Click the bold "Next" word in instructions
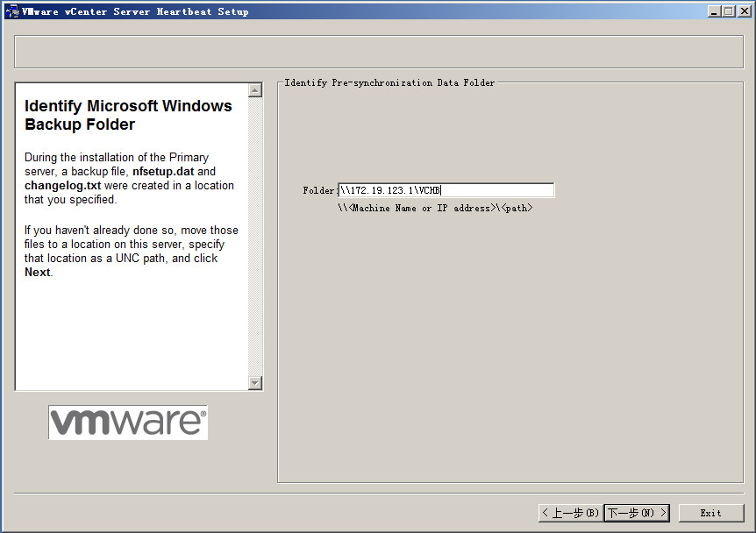The image size is (756, 533). [x=38, y=273]
